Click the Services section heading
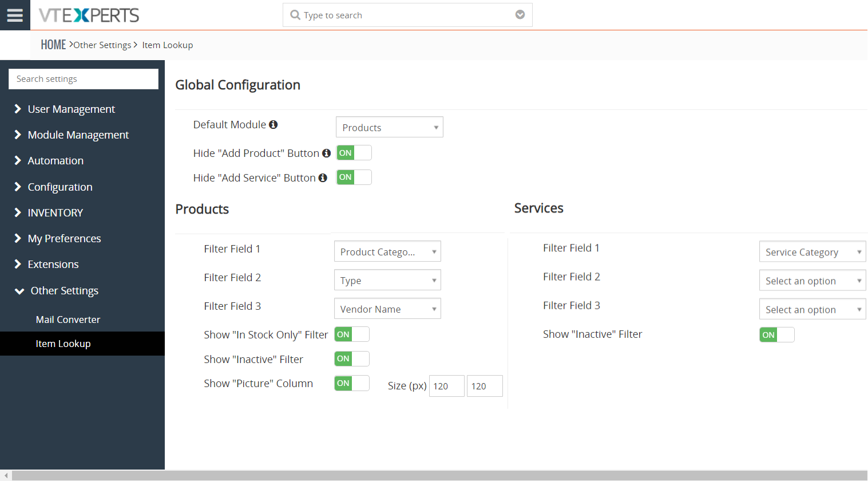The image size is (868, 481). 539,208
